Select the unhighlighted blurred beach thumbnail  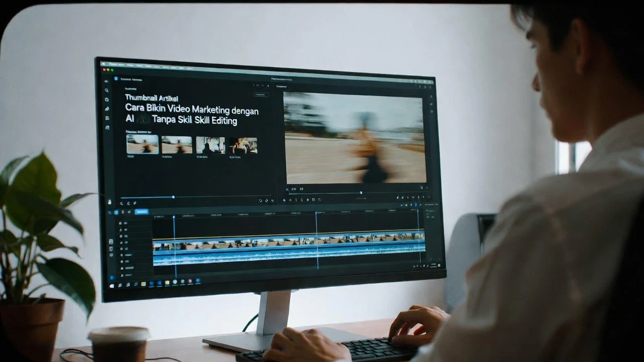(x=177, y=145)
